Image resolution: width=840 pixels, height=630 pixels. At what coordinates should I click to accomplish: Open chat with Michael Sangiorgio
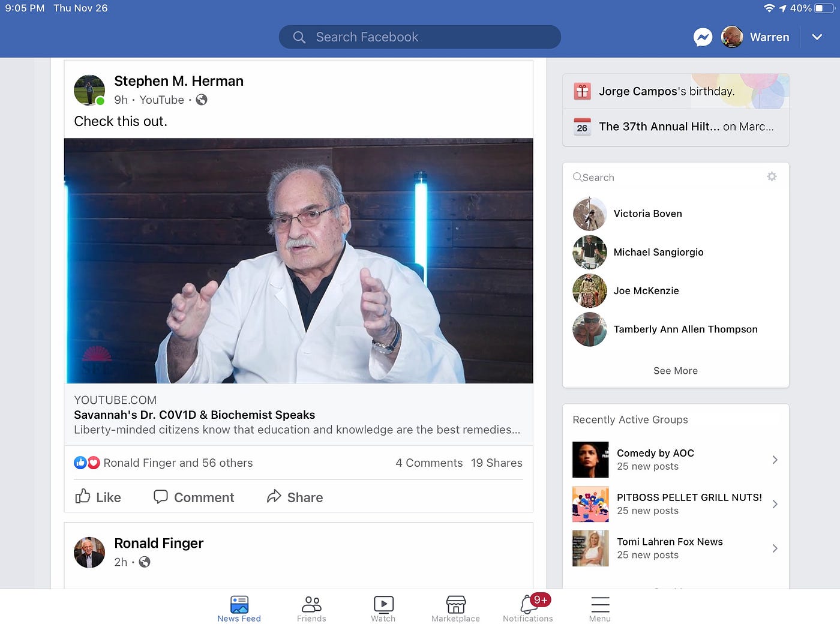pos(676,252)
